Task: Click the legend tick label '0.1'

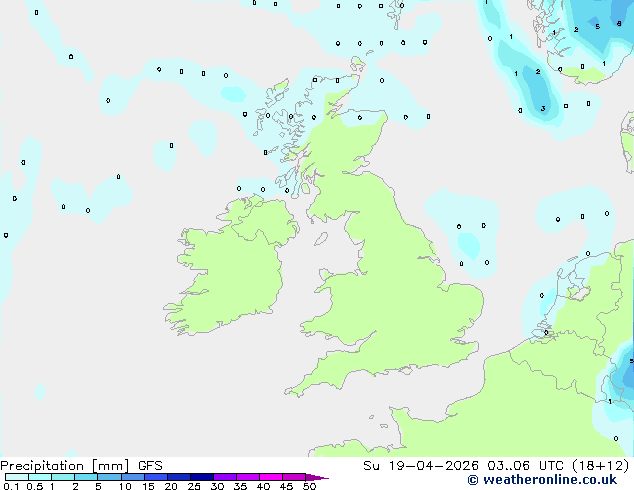Action: [x=11, y=486]
